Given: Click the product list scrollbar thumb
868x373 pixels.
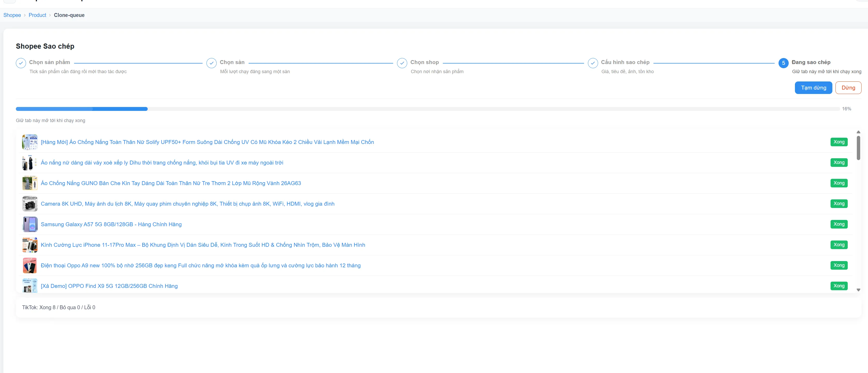Looking at the screenshot, I should (858, 148).
